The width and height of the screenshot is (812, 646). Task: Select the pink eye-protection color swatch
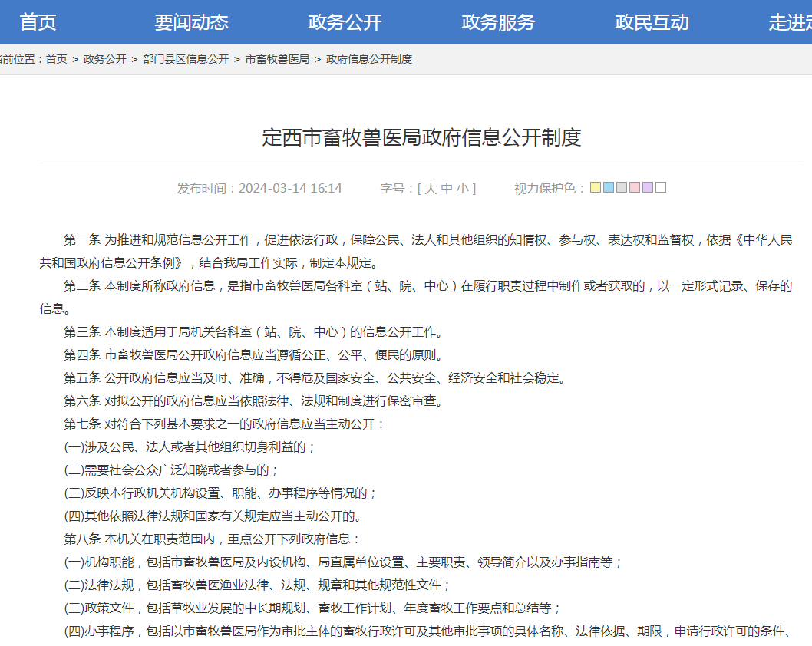(x=635, y=187)
